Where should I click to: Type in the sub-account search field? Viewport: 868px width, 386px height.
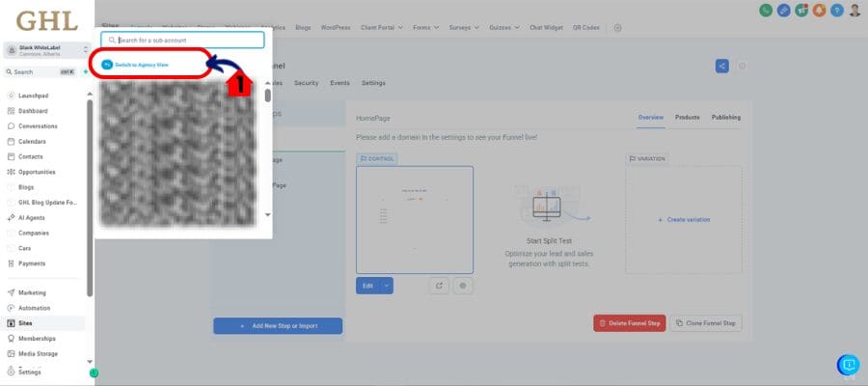pyautogui.click(x=183, y=41)
